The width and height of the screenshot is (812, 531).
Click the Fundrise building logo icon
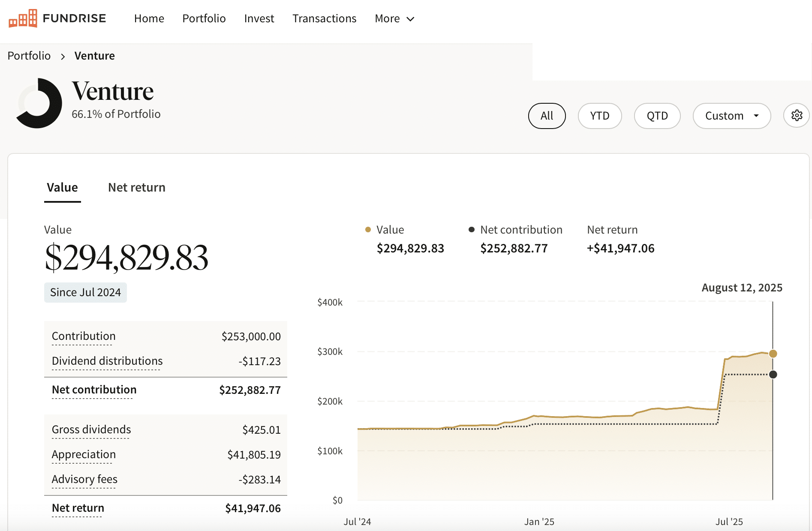22,18
